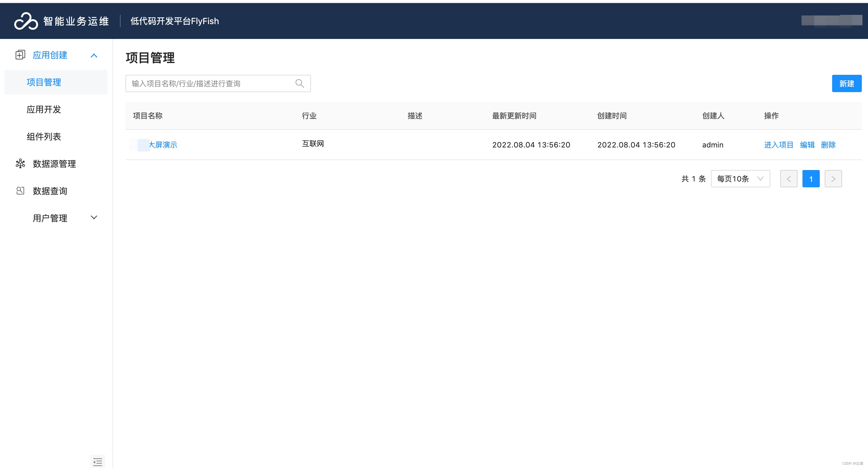
Task: Select the 应用创建 plus-square icon
Action: pos(20,55)
